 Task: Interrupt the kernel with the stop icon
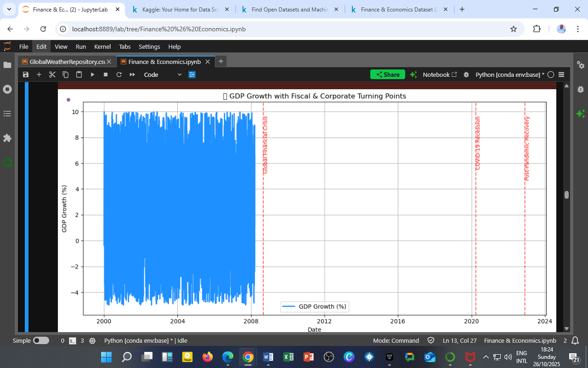(106, 75)
